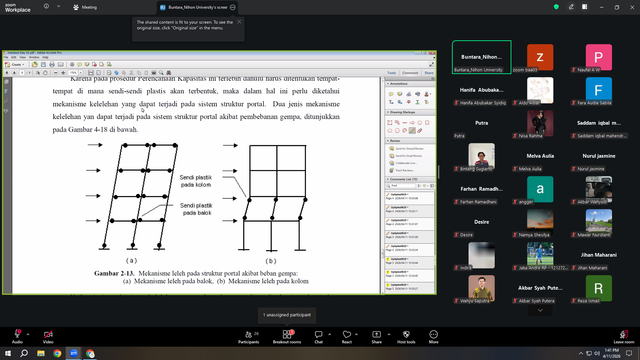
Task: Open the view layout icon
Action: click(584, 7)
